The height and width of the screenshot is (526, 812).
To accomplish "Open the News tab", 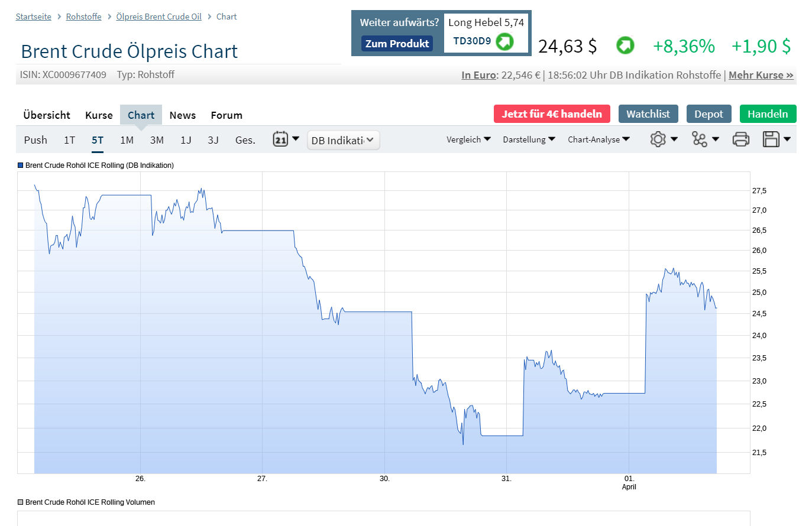I will 183,115.
